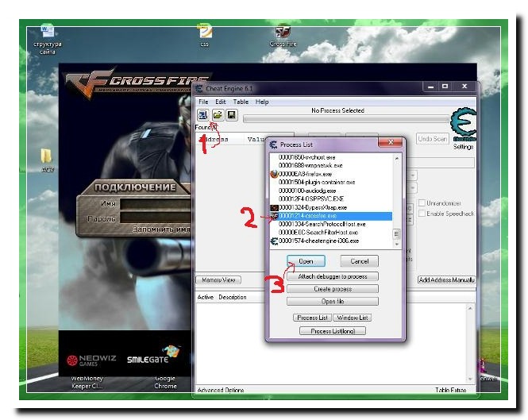Click Attach debugger to process button

coord(333,276)
